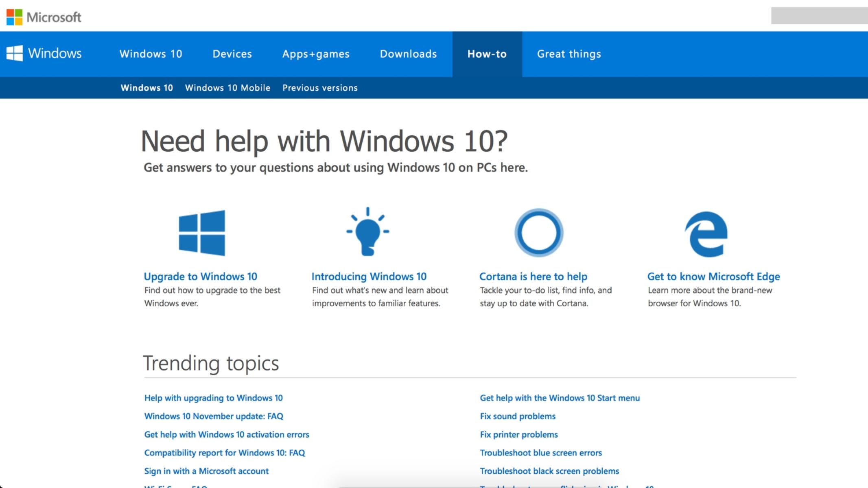Switch to Windows 10 Mobile sub-tab
868x488 pixels.
click(227, 88)
